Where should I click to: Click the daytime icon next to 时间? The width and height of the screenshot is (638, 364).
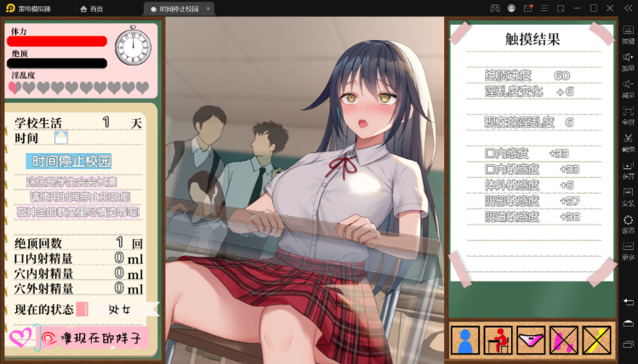[x=61, y=138]
